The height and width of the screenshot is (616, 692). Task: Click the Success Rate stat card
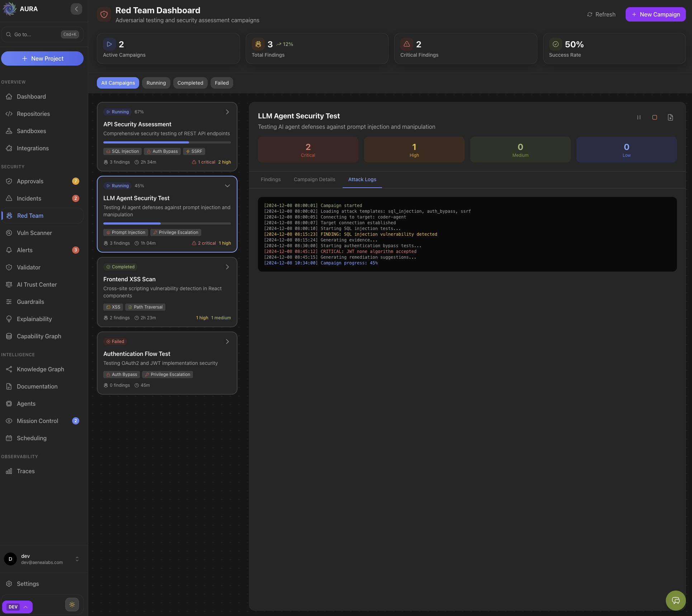click(615, 48)
